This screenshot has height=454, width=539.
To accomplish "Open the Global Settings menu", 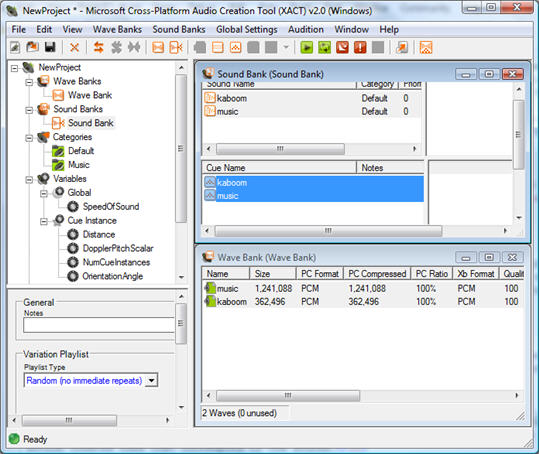I will coord(246,30).
